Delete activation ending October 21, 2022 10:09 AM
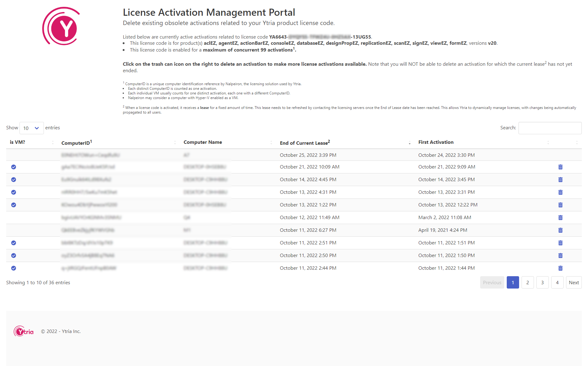This screenshot has width=588, height=366. (x=560, y=167)
